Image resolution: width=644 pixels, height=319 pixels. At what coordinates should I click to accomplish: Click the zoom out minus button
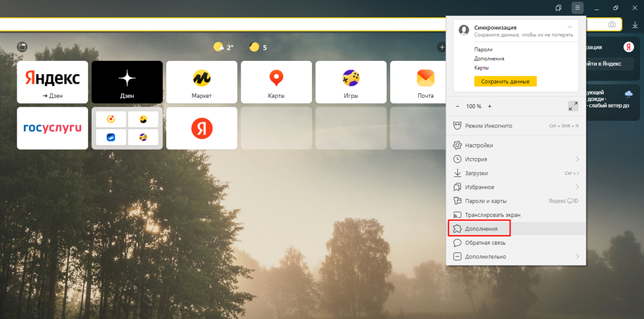pos(458,106)
